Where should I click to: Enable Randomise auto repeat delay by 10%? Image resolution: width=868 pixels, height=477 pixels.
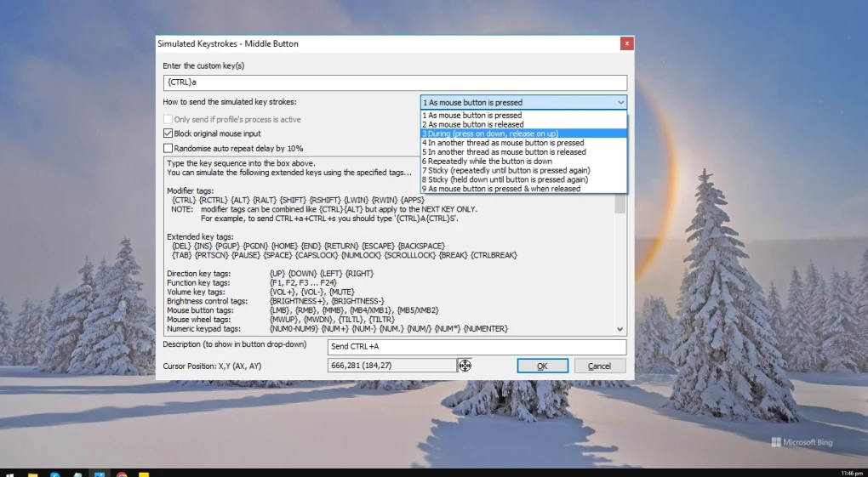[168, 148]
